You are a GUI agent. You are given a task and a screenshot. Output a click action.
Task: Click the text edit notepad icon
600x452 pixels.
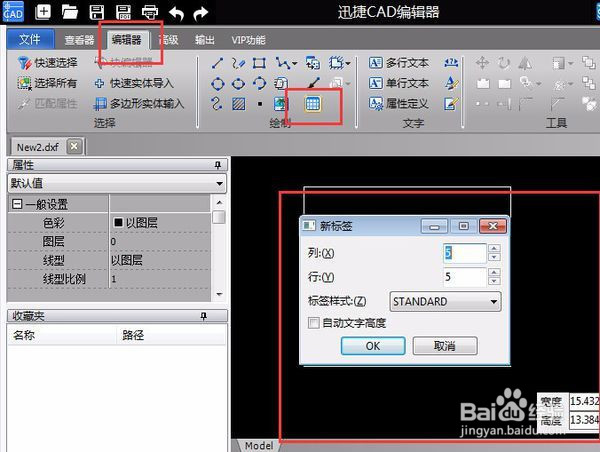(451, 103)
